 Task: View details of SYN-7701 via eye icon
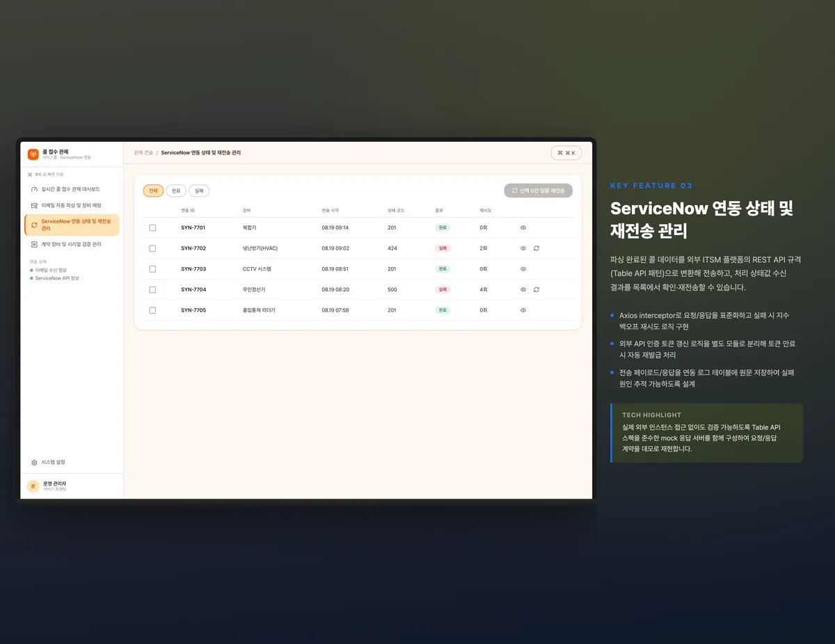523,227
